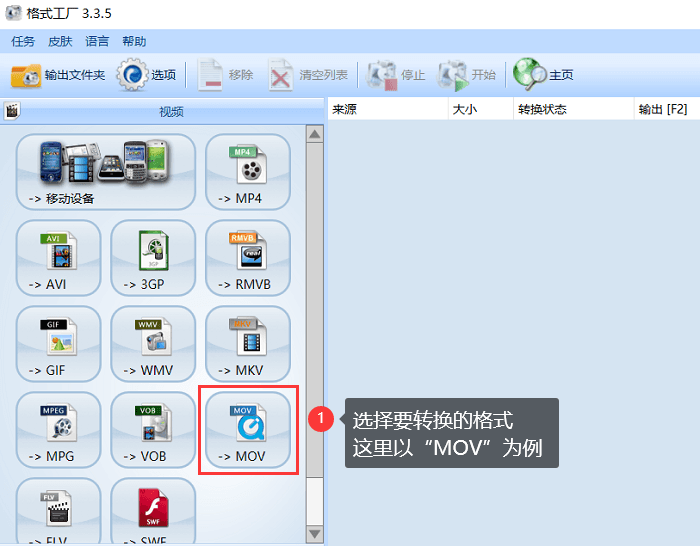The image size is (700, 546).
Task: Select the GIF conversion icon
Action: (x=58, y=344)
